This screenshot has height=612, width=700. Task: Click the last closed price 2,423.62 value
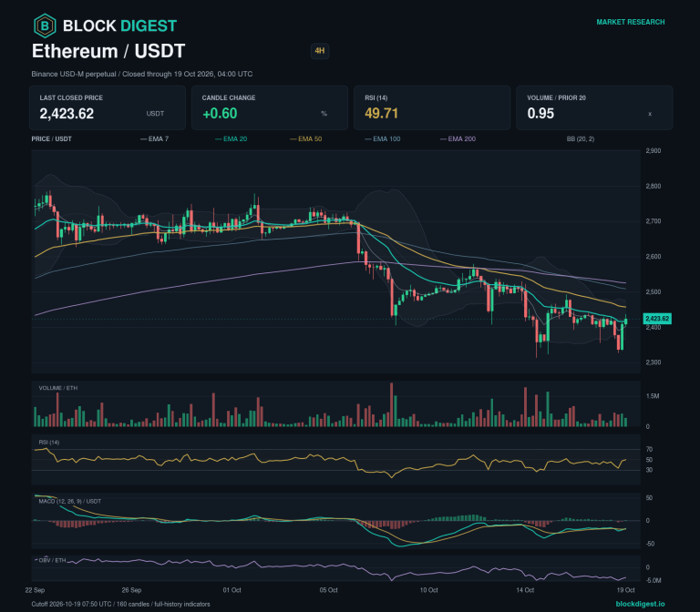[x=67, y=114]
